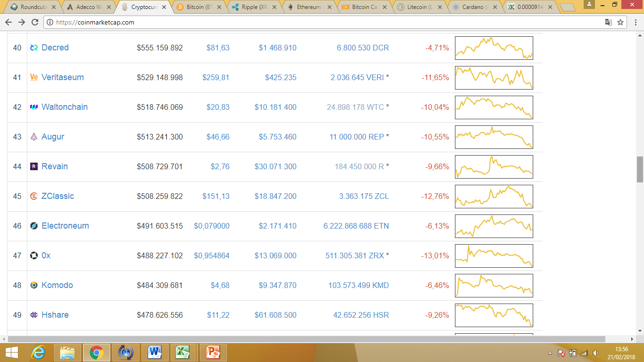The width and height of the screenshot is (644, 362).
Task: Open the Komodo coin link
Action: tap(57, 285)
